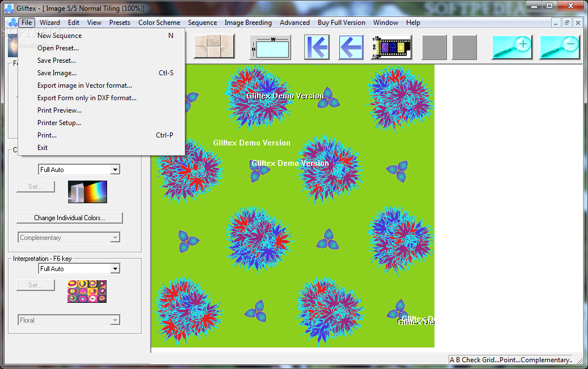Click the Gliftex app icon in menu bar
The width and height of the screenshot is (588, 369).
point(13,23)
